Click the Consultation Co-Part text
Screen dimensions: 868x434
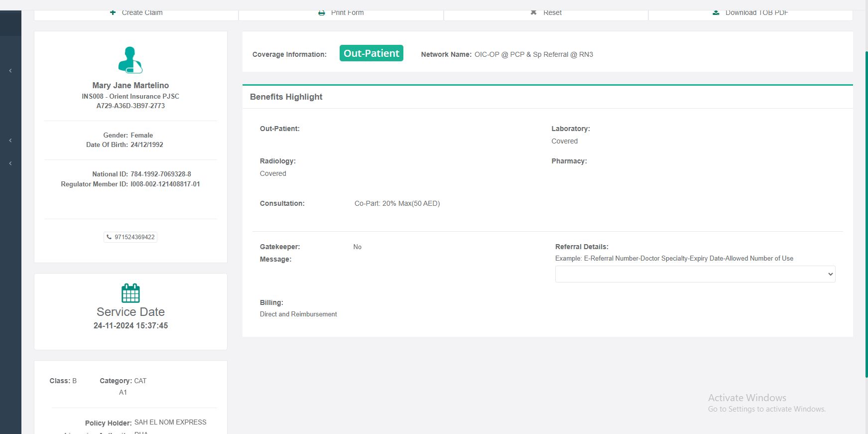(x=397, y=203)
